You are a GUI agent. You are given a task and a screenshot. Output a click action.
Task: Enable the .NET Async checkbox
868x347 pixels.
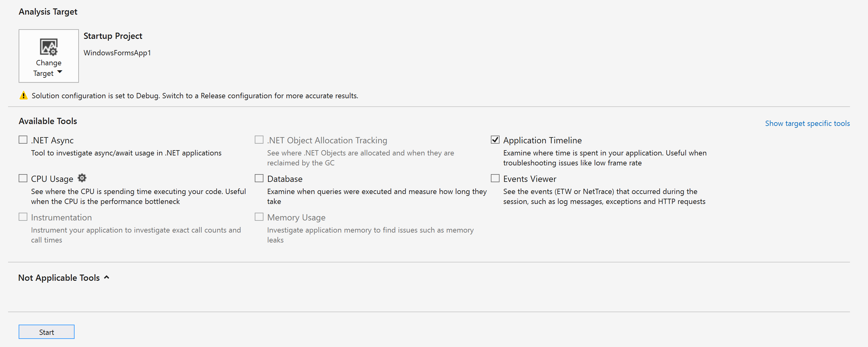(x=22, y=140)
